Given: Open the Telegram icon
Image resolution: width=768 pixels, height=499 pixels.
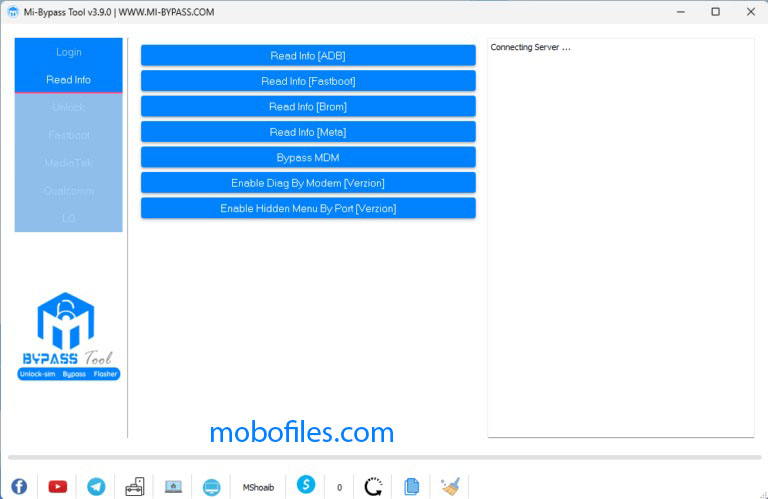Looking at the screenshot, I should (96, 486).
